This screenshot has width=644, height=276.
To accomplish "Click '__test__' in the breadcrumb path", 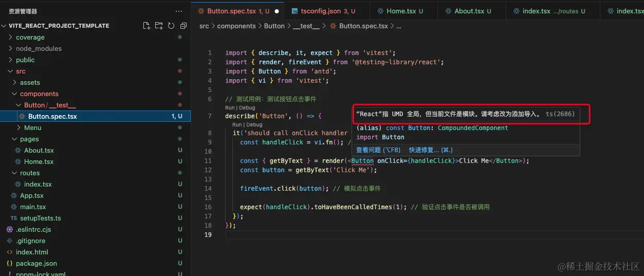I will click(306, 26).
